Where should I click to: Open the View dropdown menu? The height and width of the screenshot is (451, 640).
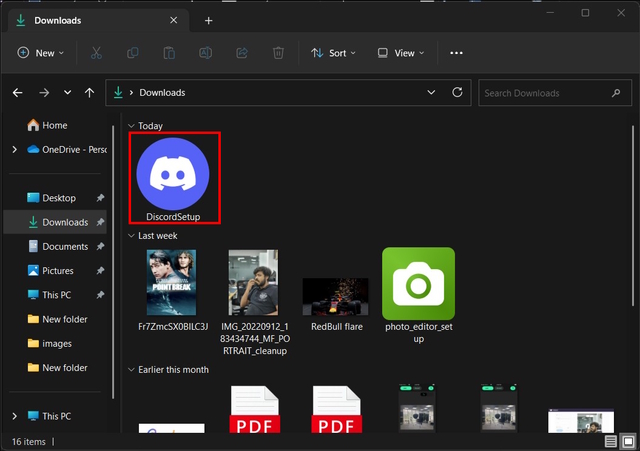click(401, 53)
